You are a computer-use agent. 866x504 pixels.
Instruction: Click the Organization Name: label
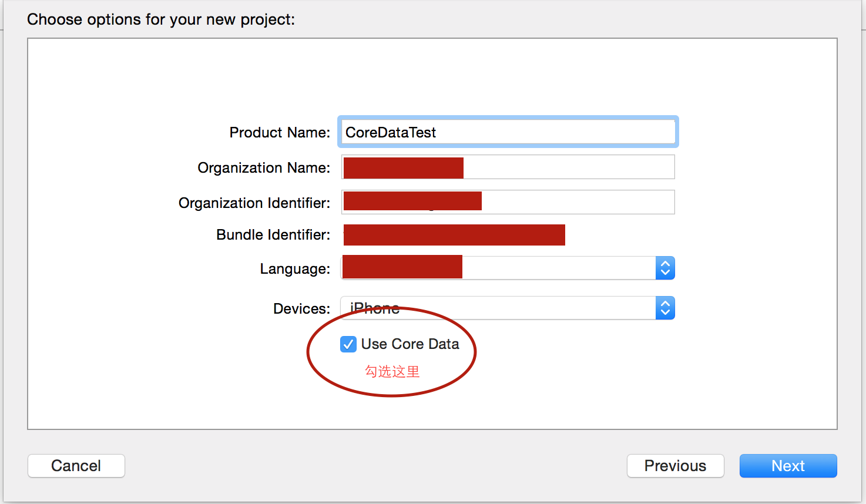[x=264, y=168]
